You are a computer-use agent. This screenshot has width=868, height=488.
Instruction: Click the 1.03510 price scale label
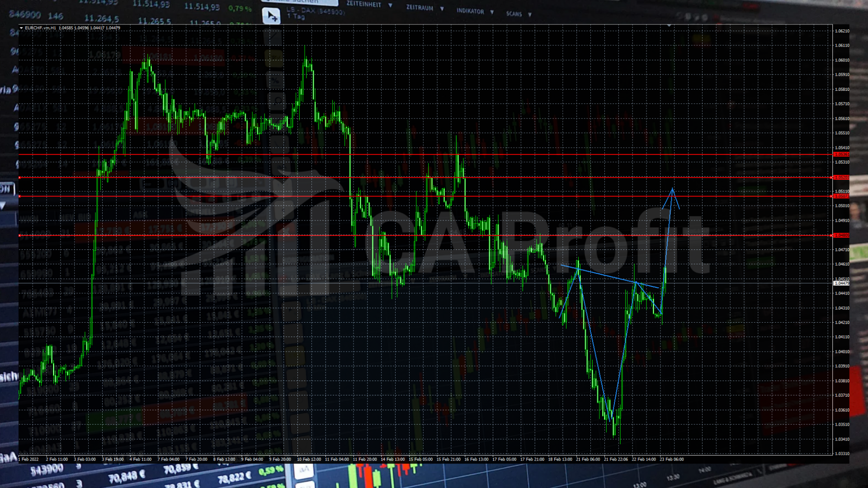(842, 425)
